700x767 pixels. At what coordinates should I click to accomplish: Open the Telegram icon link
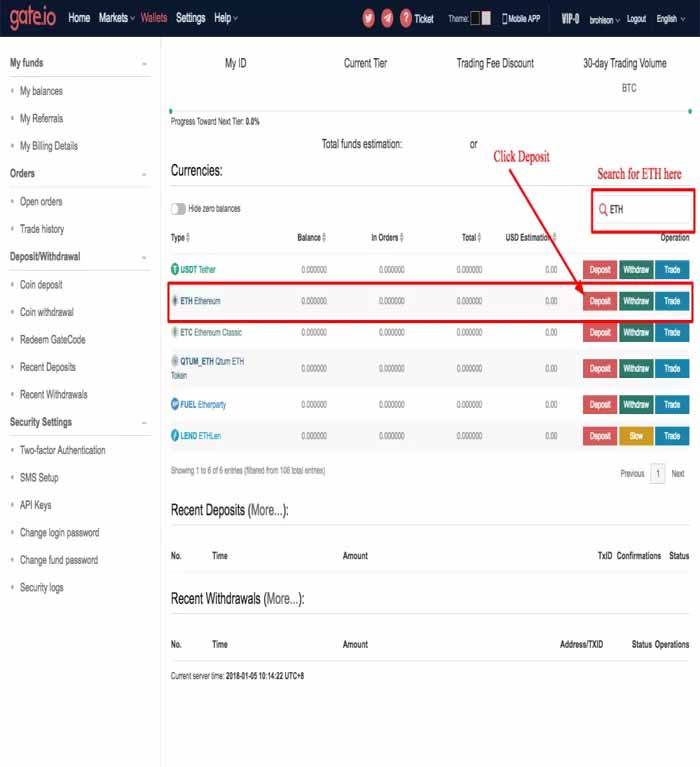[x=387, y=19]
